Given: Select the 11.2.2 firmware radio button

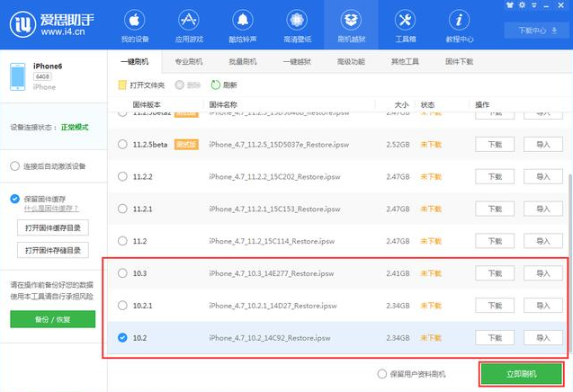Looking at the screenshot, I should (122, 176).
